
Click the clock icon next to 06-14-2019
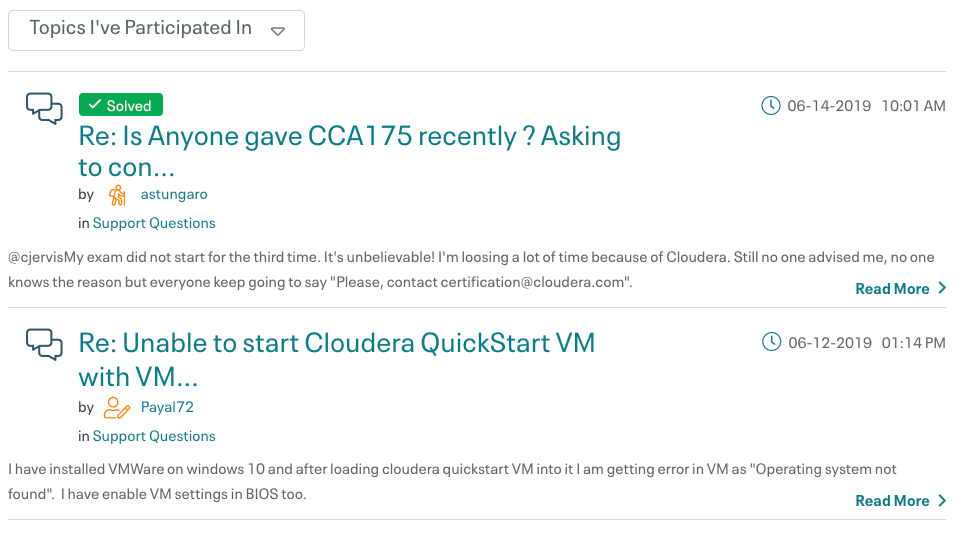[x=771, y=106]
